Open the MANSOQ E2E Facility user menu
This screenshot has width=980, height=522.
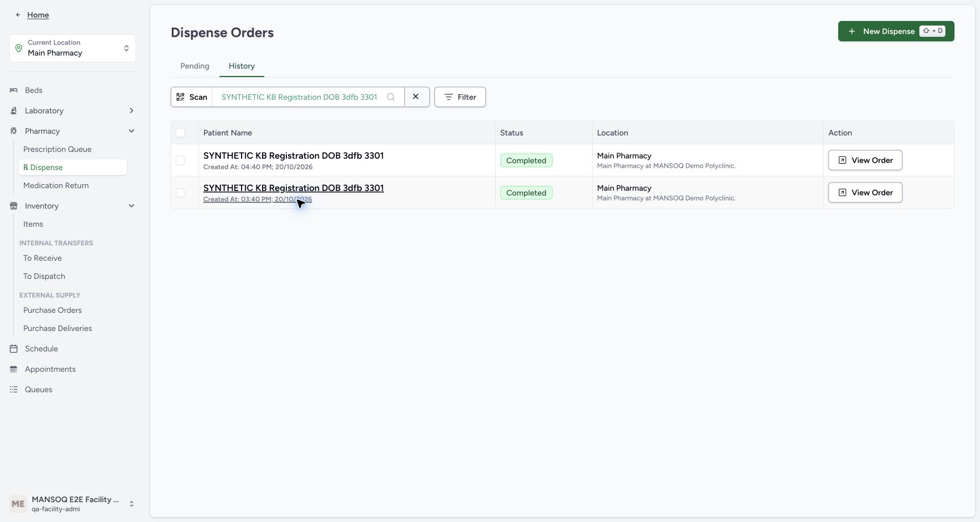73,504
